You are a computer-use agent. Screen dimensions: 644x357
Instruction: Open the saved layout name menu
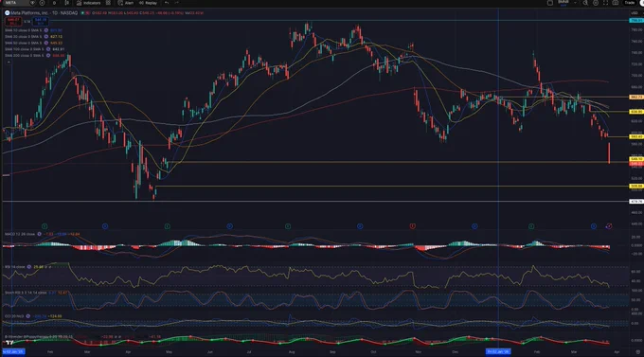(x=563, y=3)
